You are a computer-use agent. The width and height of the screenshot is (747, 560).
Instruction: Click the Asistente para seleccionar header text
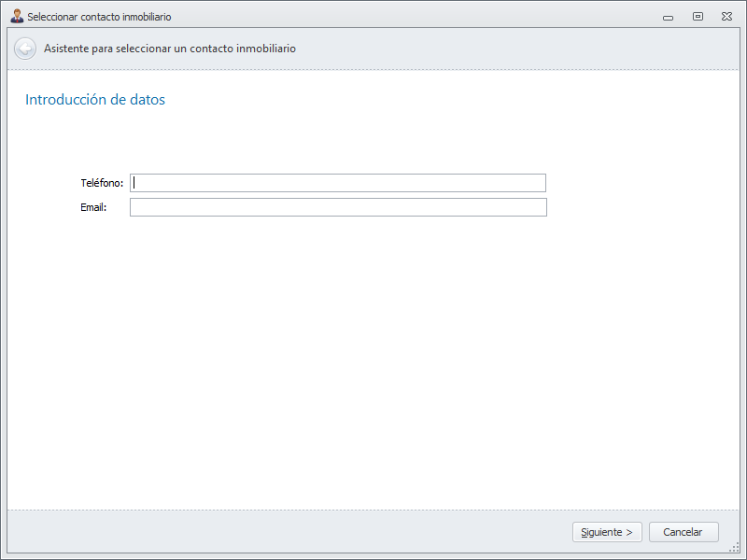point(170,49)
